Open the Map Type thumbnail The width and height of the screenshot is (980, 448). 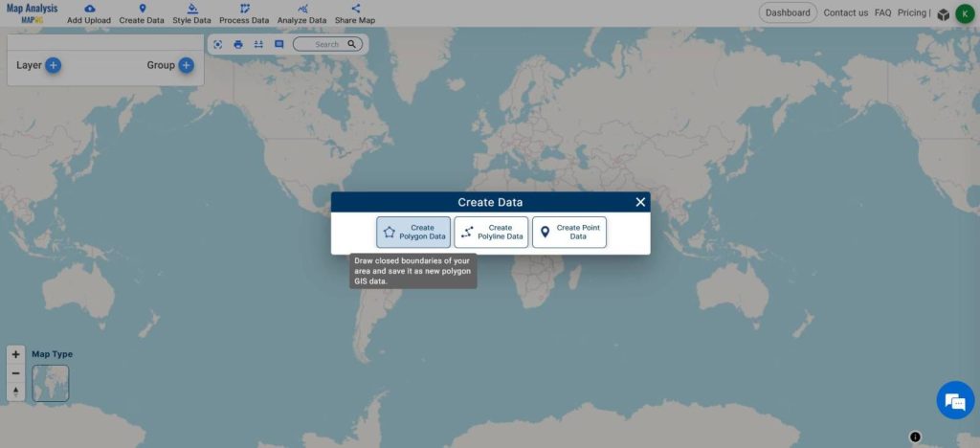tap(51, 383)
